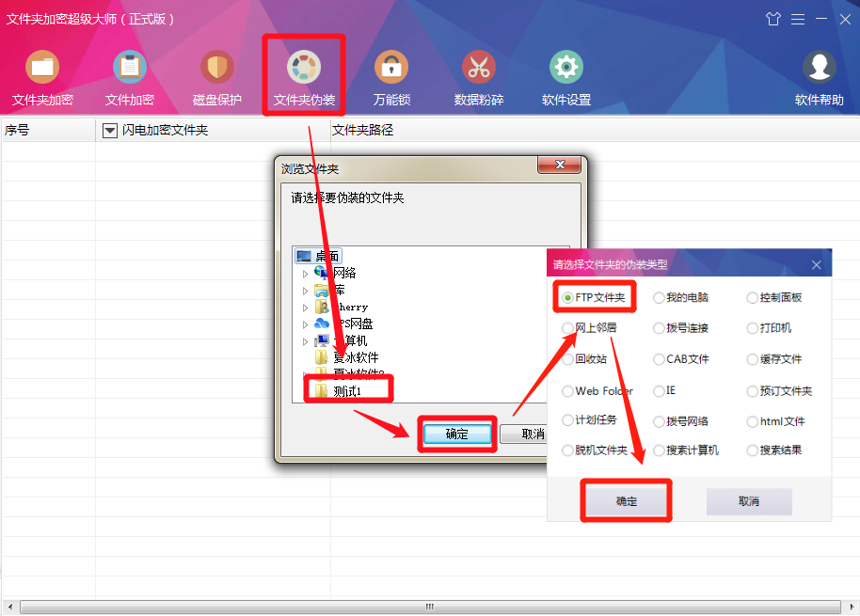Viewport: 860px width, 616px height.
Task: Click the horizontal scrollbar thumb at bottom
Action: [430, 607]
